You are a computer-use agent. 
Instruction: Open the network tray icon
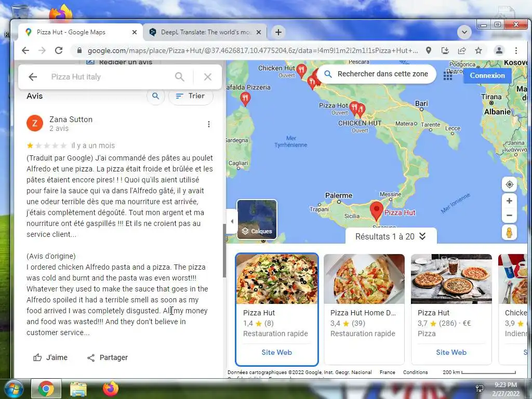480,389
